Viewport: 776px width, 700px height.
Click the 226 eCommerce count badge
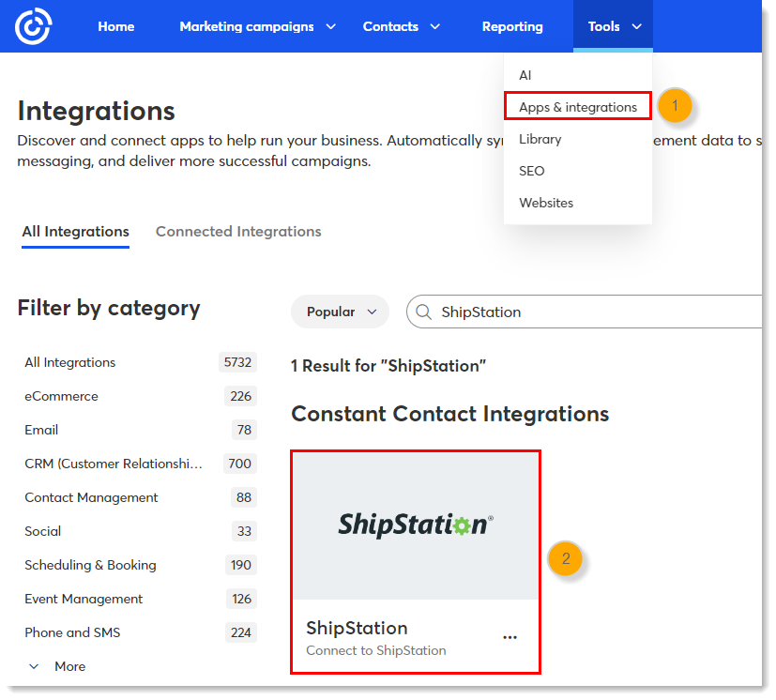(x=240, y=396)
